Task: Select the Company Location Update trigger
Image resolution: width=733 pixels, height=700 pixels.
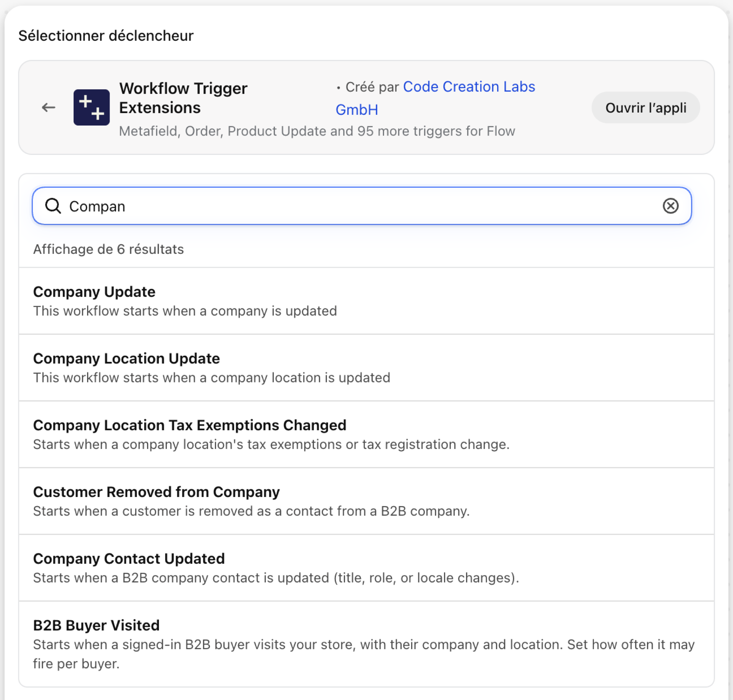Action: tap(366, 368)
